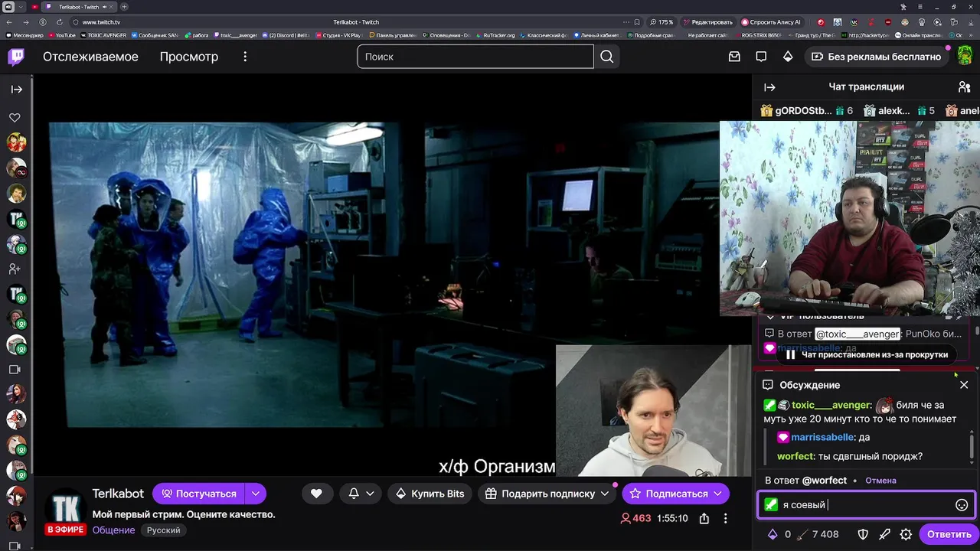Screen dimensions: 980x551
Task: Click the video camera icon in left sidebar
Action: [x=15, y=370]
